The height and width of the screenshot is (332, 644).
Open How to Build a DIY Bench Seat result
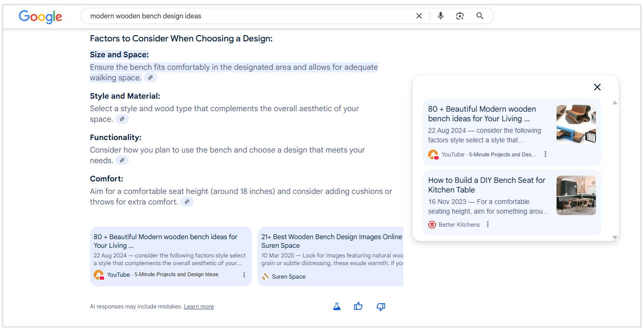pos(486,185)
